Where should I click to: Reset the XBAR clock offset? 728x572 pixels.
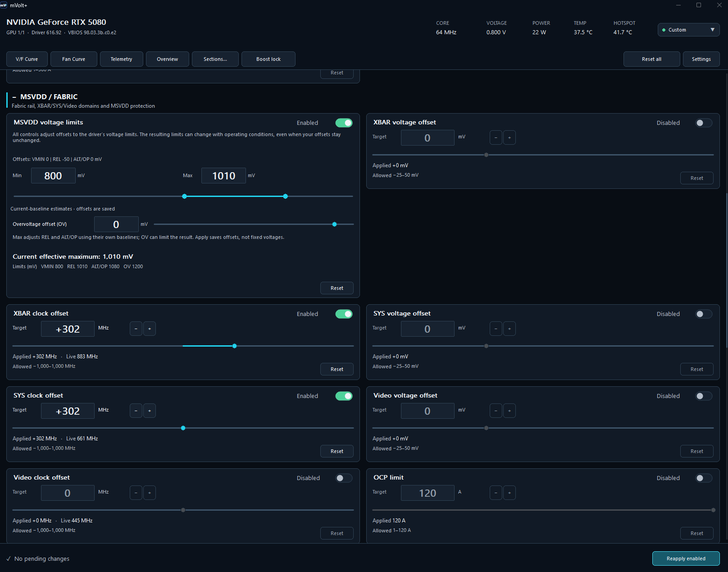tap(337, 369)
